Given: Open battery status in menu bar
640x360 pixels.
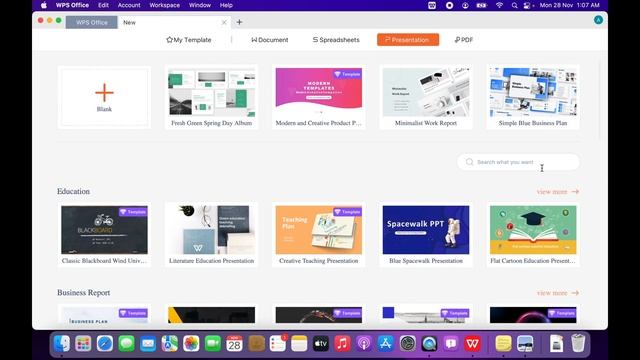Looking at the screenshot, I should (482, 5).
